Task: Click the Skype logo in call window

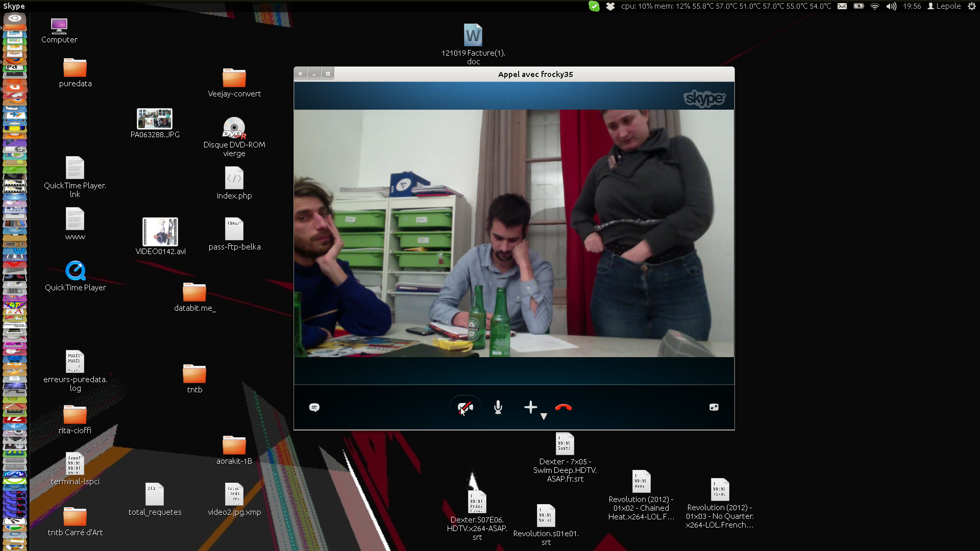Action: pos(704,98)
